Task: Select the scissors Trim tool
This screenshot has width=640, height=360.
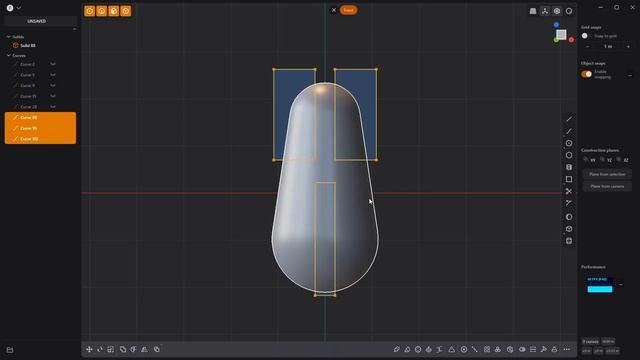Action: 569,191
